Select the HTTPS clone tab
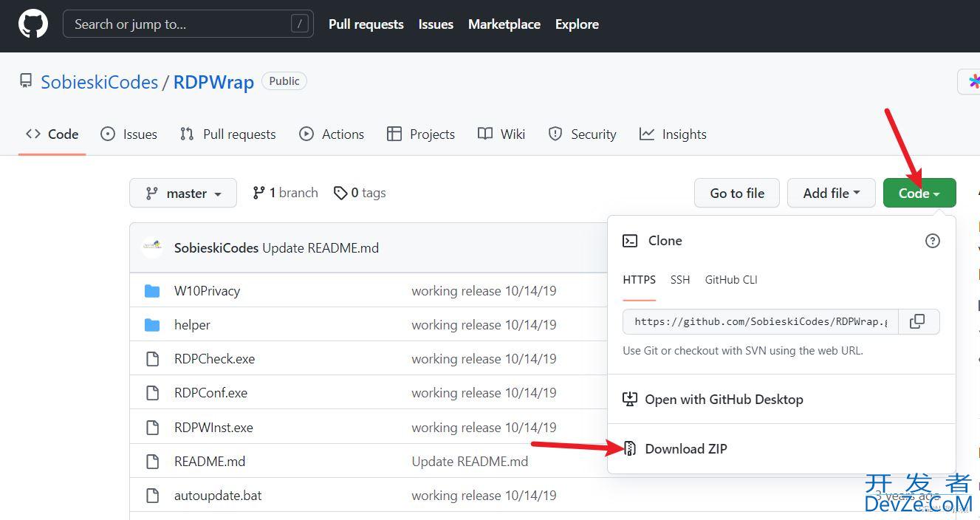The image size is (980, 520). pyautogui.click(x=640, y=280)
